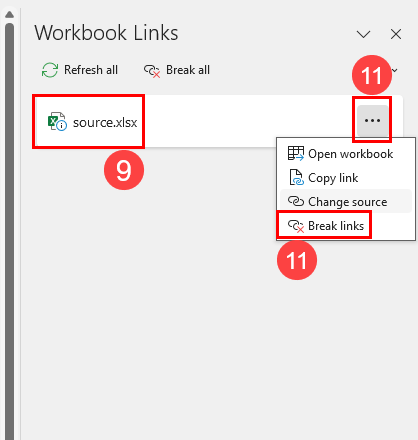Click the Refresh all text button
This screenshot has height=440, width=418.
(x=91, y=70)
